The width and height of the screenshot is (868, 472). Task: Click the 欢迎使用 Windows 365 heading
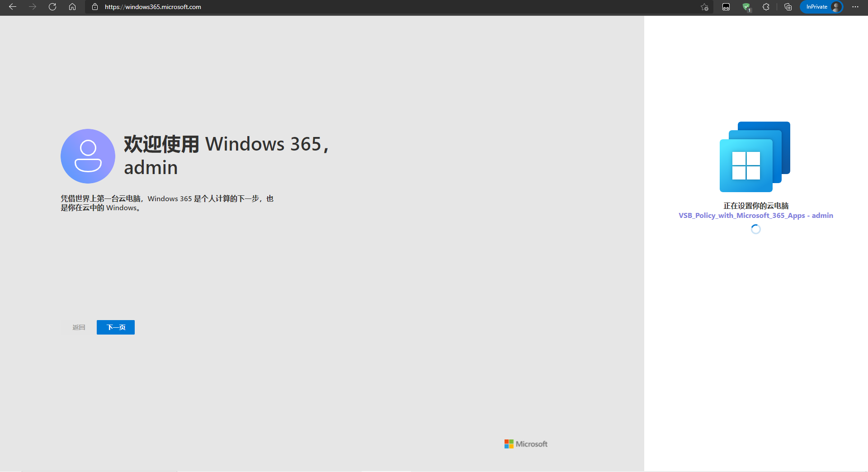[x=227, y=156]
